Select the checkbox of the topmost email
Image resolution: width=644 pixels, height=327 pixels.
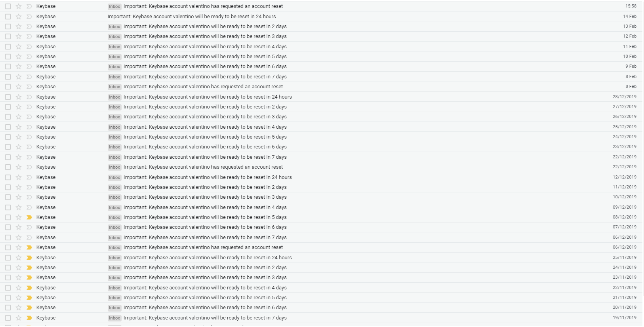click(x=8, y=6)
